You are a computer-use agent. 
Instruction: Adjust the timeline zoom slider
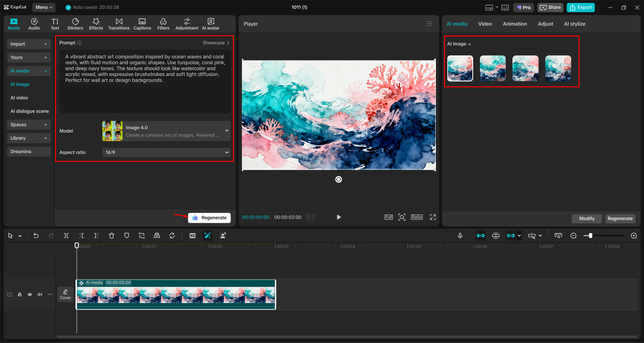pos(590,235)
